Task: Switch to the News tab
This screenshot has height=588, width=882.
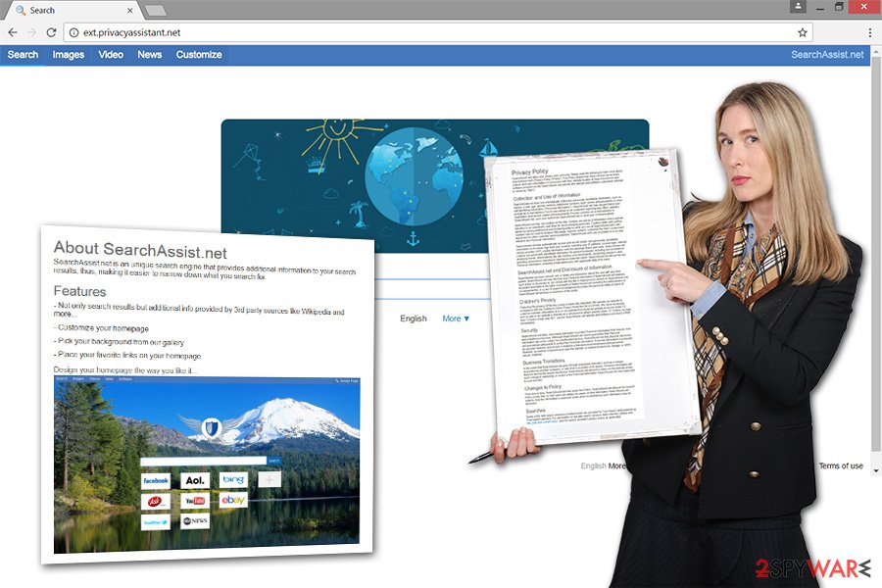Action: pos(150,55)
